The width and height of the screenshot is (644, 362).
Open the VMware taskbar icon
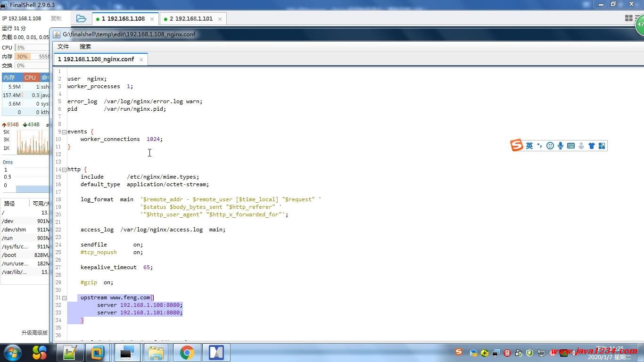point(98,353)
